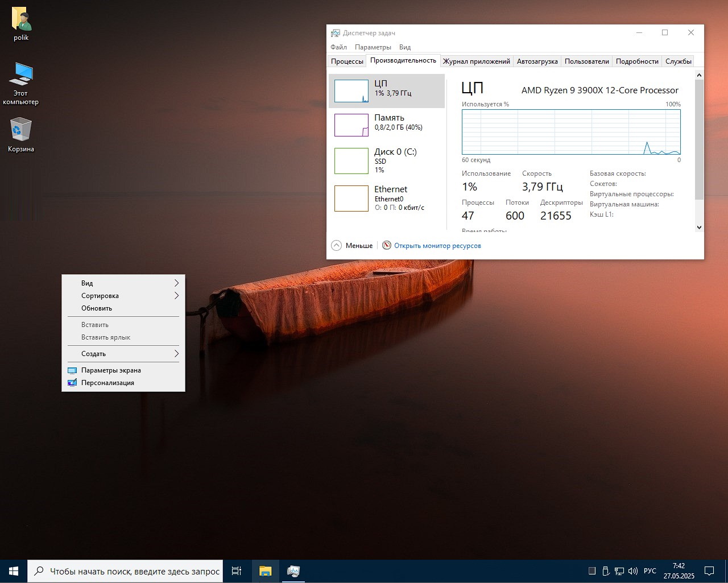The height and width of the screenshot is (583, 728).
Task: Click the performance panel scroll down arrow
Action: point(699,227)
